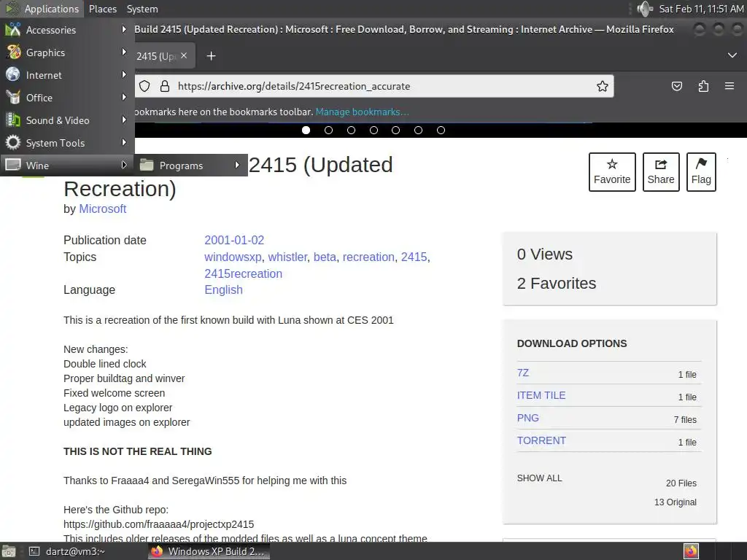Click the Accessories scissors icon
Viewport: 747px width, 560px height.
tap(13, 29)
